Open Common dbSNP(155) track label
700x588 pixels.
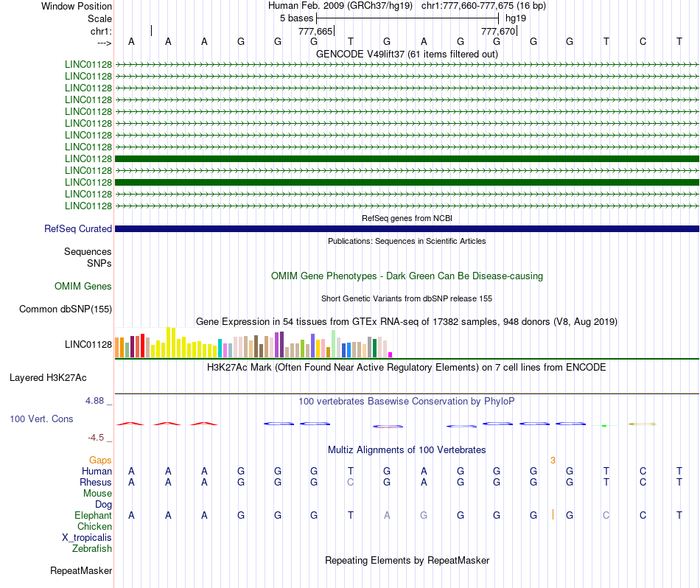point(66,309)
